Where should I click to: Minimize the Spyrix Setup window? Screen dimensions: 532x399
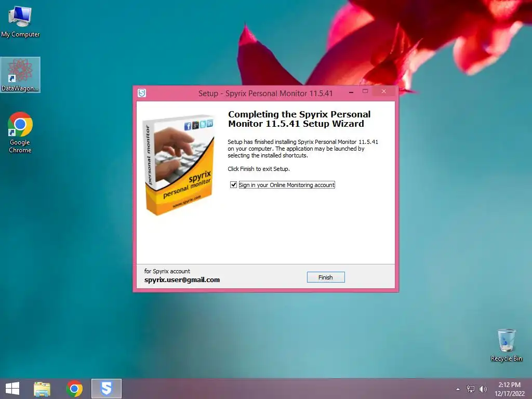point(351,91)
